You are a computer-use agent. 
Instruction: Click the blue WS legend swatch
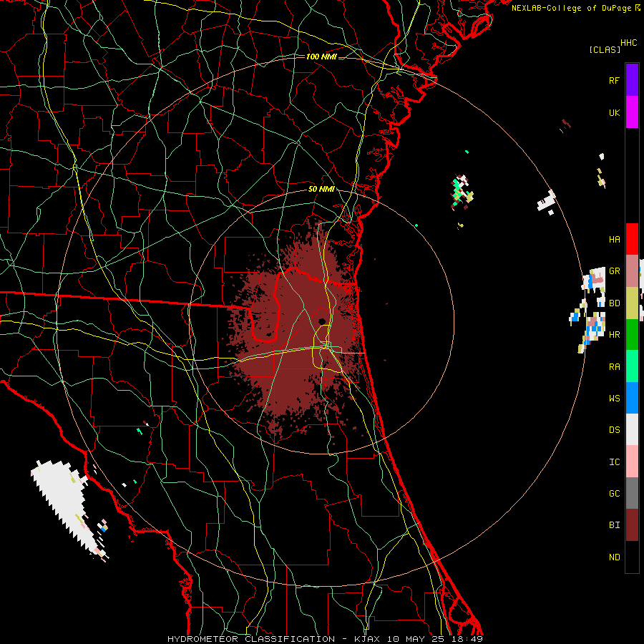pos(632,398)
